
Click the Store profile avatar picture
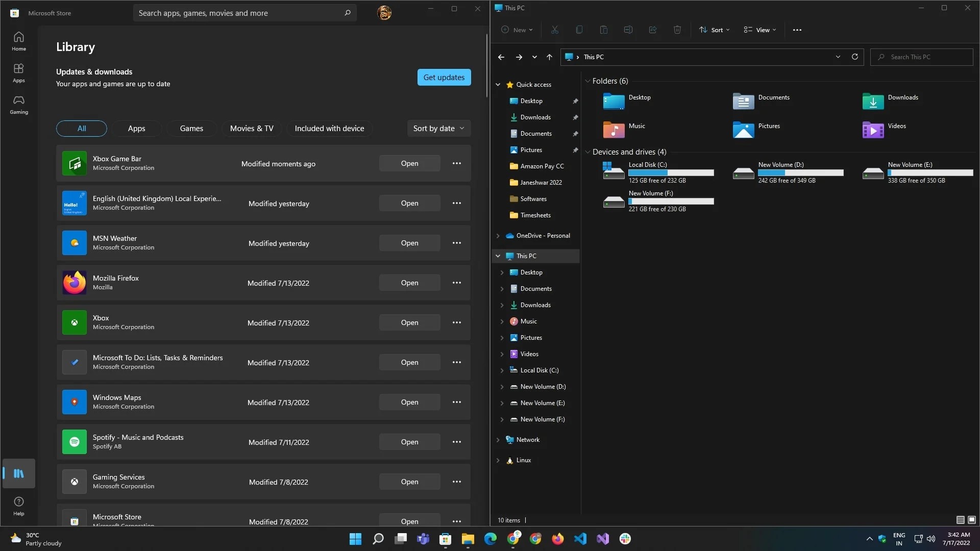pos(384,13)
